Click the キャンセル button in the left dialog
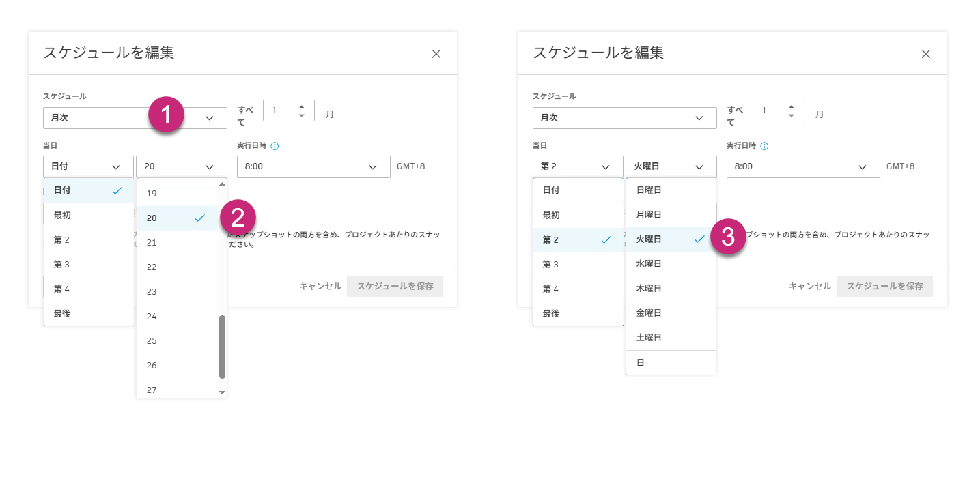The image size is (980, 496). (319, 287)
